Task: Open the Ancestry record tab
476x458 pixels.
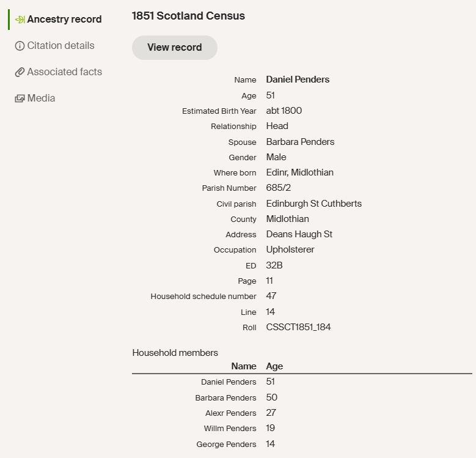Action: pyautogui.click(x=64, y=20)
